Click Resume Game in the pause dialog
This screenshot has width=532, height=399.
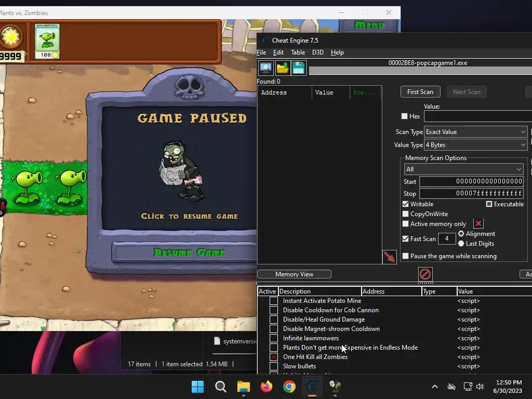point(189,252)
